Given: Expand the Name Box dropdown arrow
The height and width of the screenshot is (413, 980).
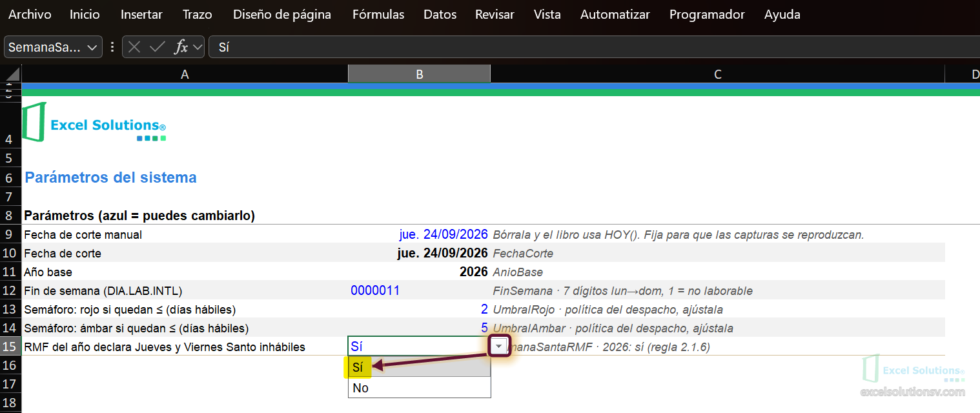Looking at the screenshot, I should [92, 47].
